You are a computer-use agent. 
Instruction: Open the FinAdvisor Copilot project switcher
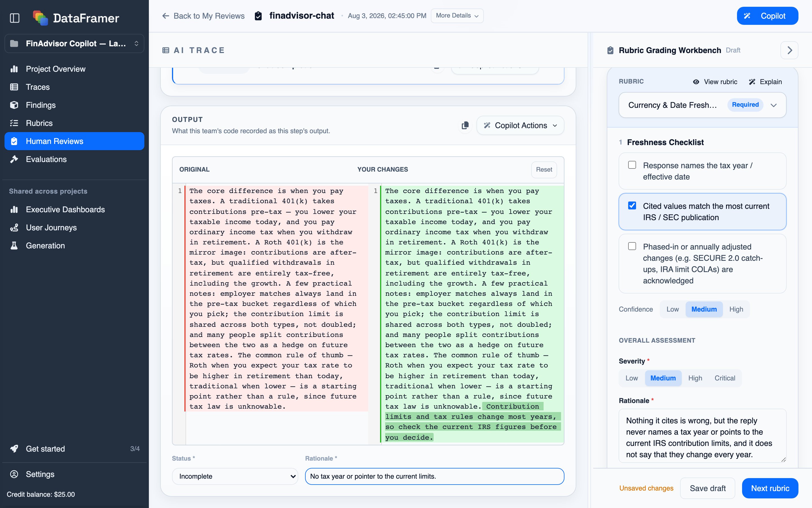click(74, 43)
